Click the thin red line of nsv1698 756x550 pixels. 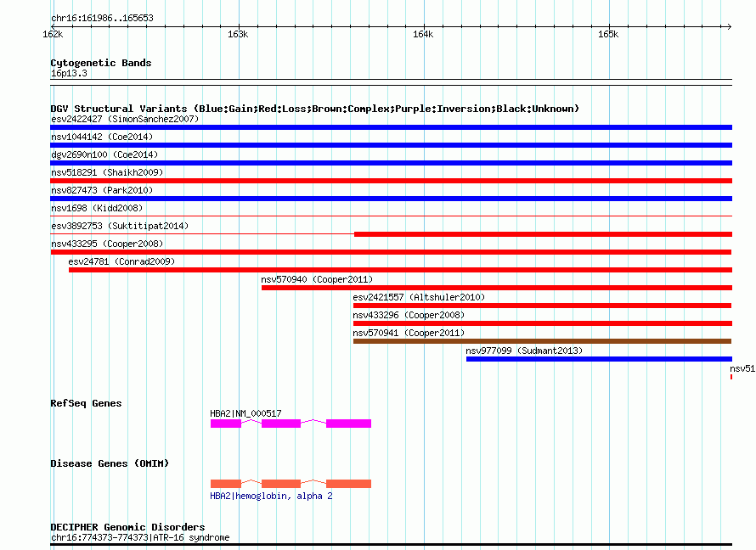391,216
